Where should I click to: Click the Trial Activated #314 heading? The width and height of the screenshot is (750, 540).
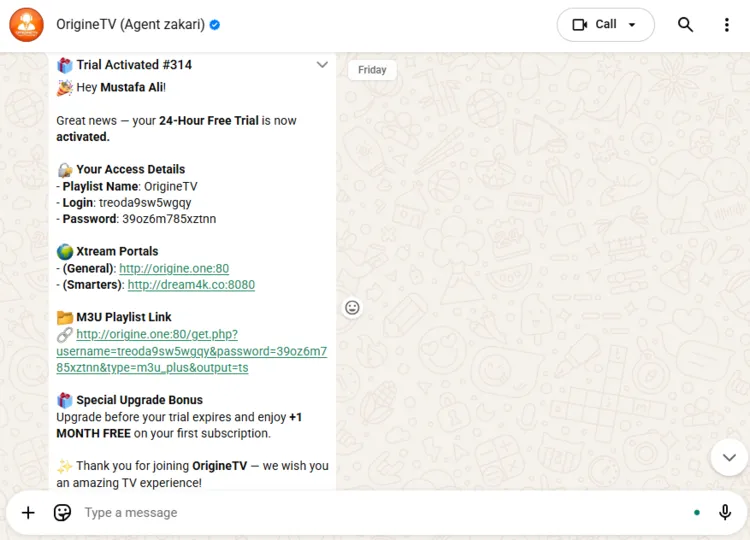[x=134, y=65]
